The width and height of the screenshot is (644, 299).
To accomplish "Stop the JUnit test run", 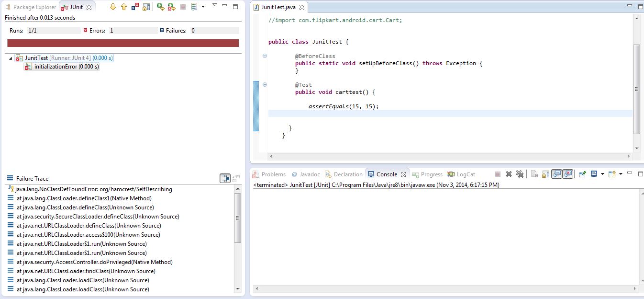I will pos(183,7).
